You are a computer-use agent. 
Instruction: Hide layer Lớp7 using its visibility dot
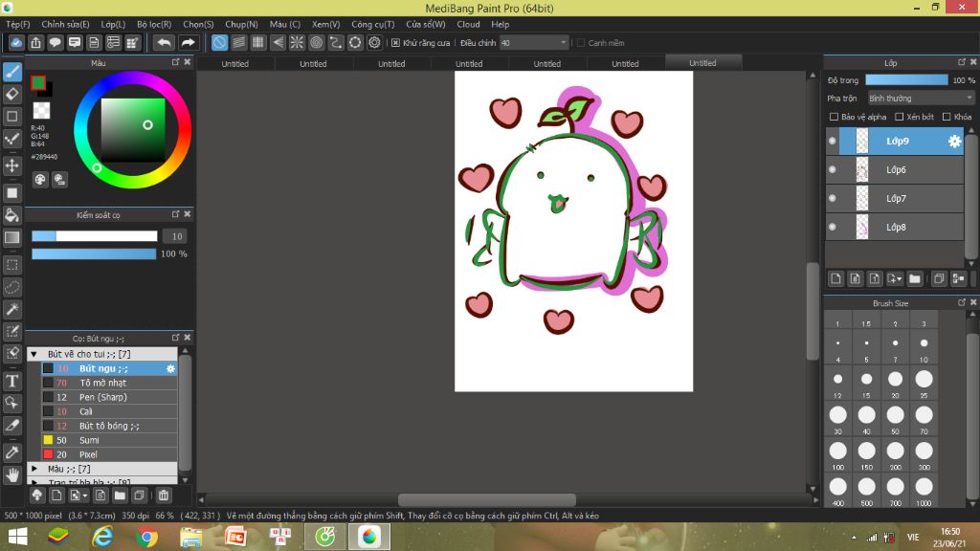[833, 198]
